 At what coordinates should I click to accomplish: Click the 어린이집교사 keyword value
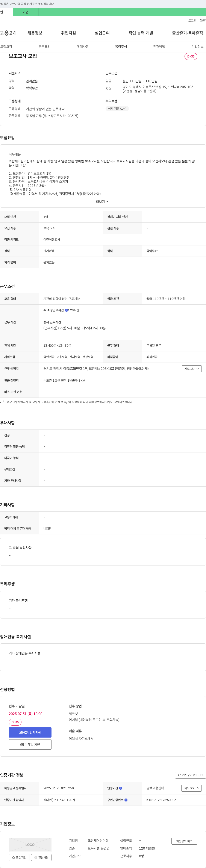pos(52,240)
